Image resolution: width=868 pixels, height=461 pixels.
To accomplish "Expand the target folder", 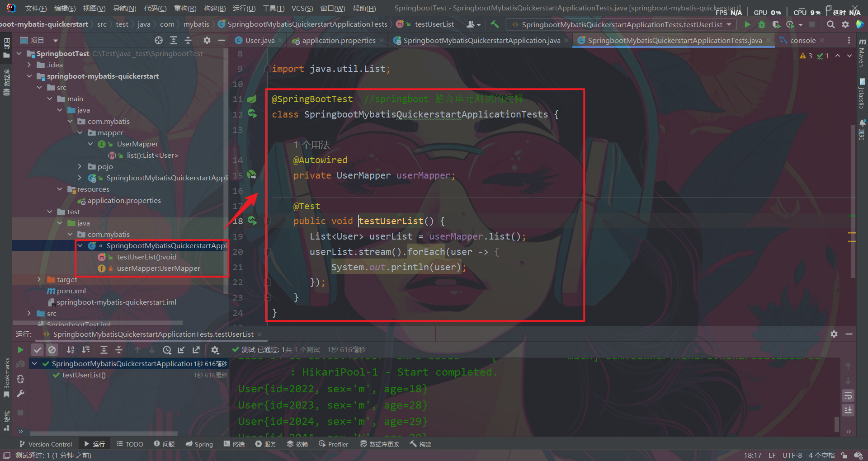I will pyautogui.click(x=39, y=279).
